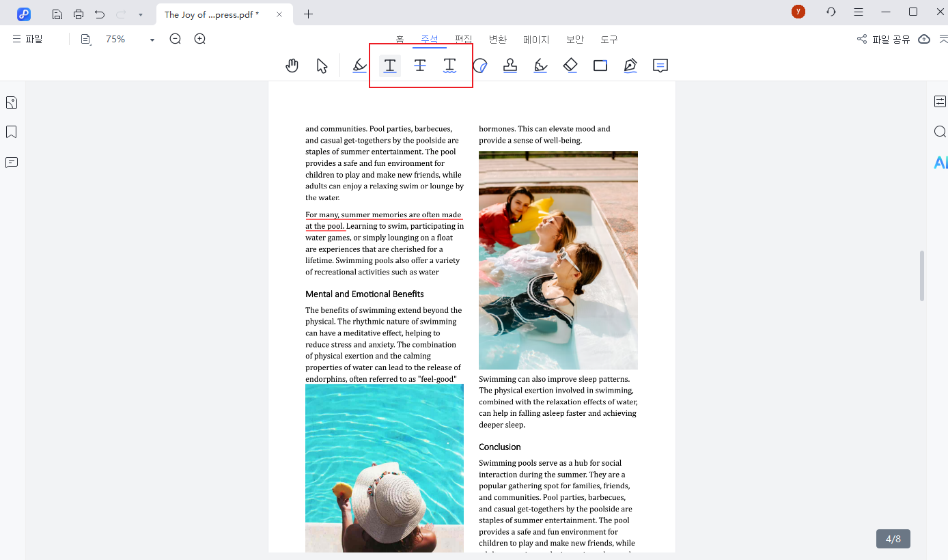Open the Sticker shape tool

point(480,66)
